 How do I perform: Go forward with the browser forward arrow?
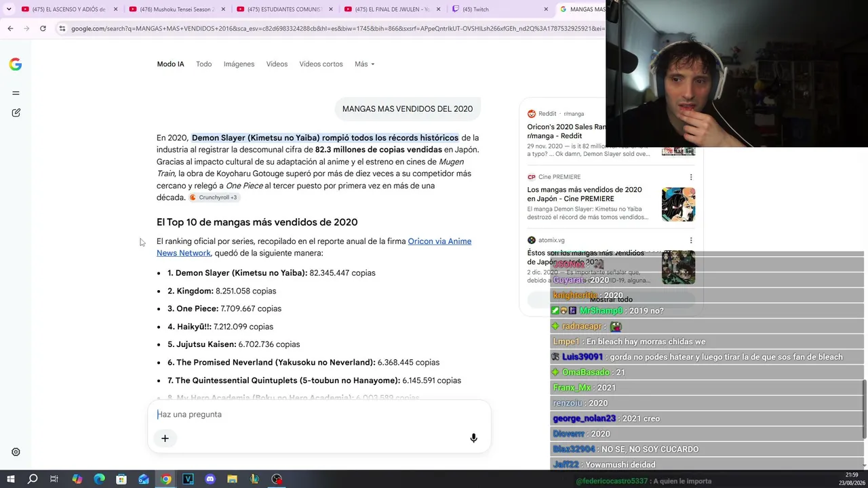(x=26, y=28)
